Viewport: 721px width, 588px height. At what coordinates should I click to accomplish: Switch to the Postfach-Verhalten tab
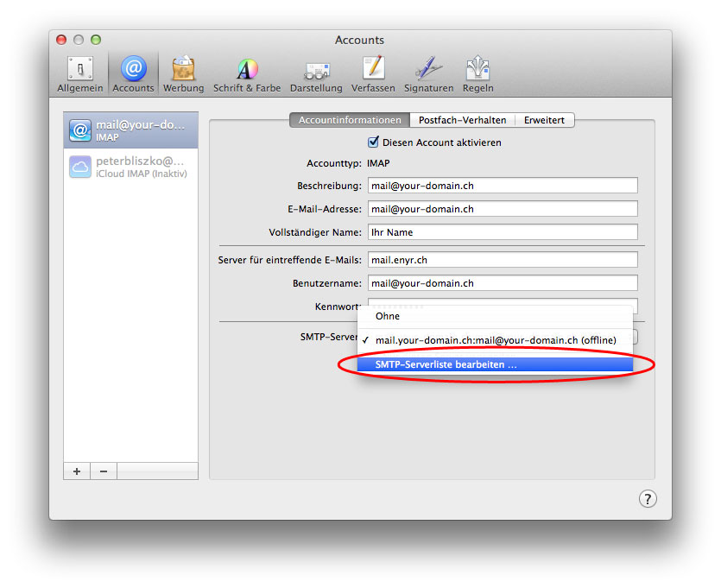462,120
